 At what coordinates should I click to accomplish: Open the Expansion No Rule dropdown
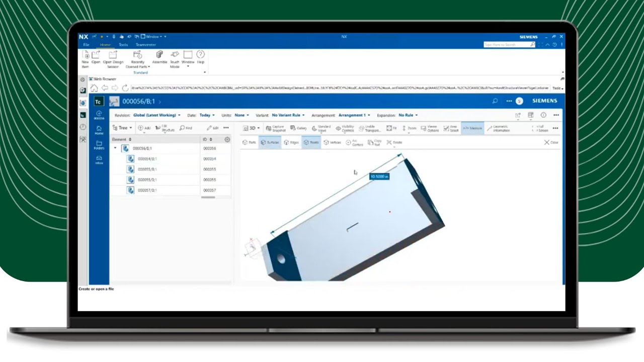(408, 115)
